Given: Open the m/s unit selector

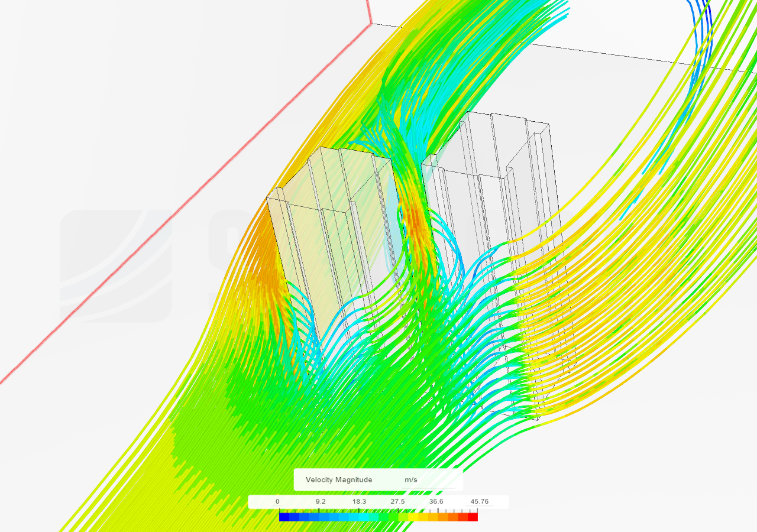Looking at the screenshot, I should tap(411, 479).
